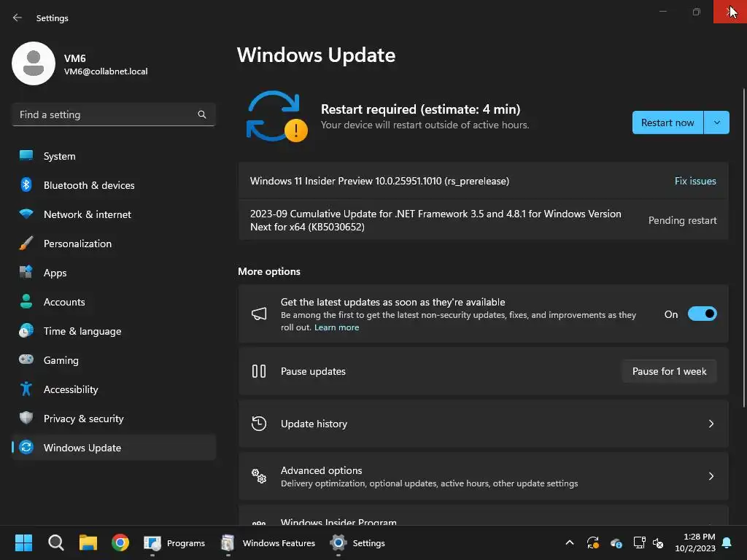Click the Apps icon in sidebar
This screenshot has height=560, width=747.
coord(26,273)
